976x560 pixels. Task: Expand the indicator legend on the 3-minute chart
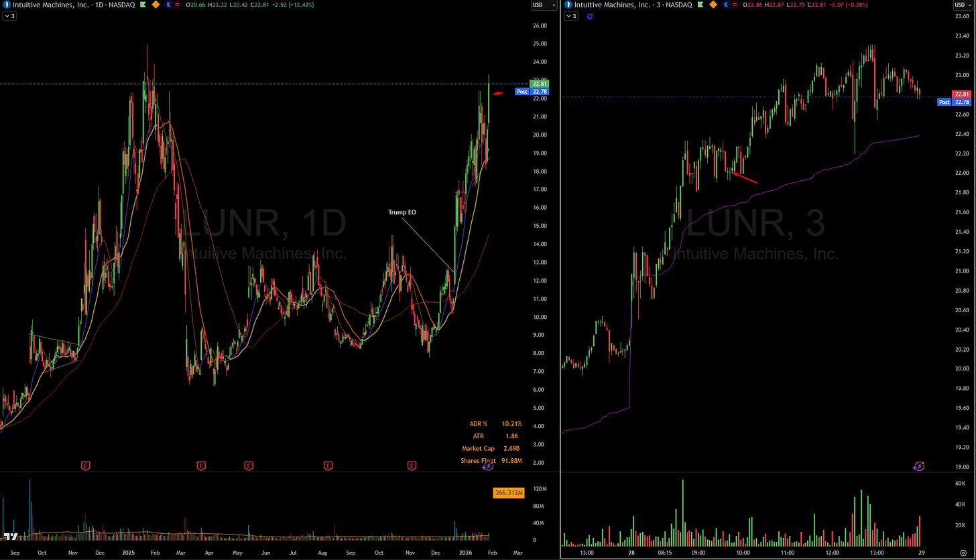click(571, 16)
